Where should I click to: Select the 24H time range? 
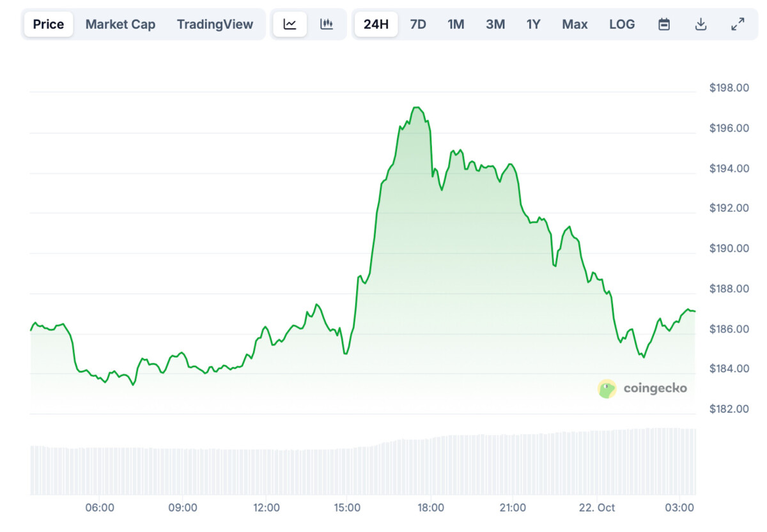click(x=376, y=24)
